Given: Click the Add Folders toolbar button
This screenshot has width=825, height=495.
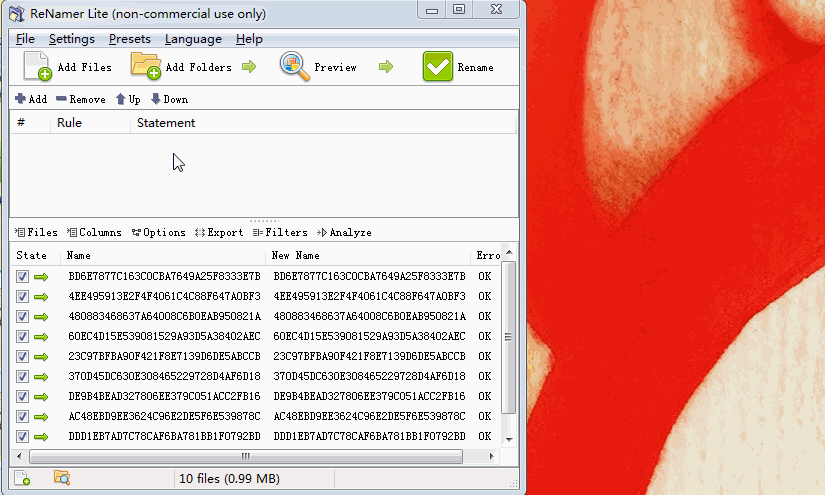Looking at the screenshot, I should pos(182,67).
